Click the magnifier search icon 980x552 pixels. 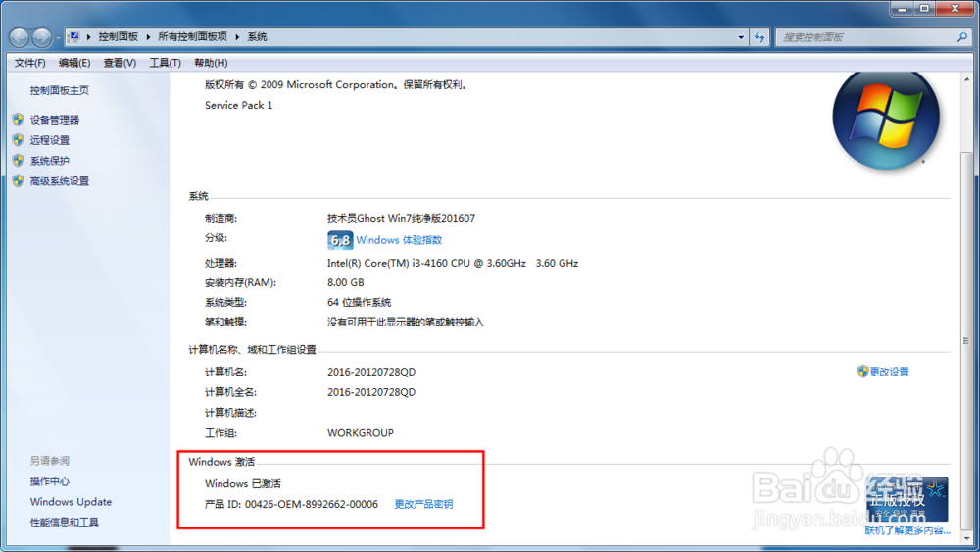coord(962,37)
